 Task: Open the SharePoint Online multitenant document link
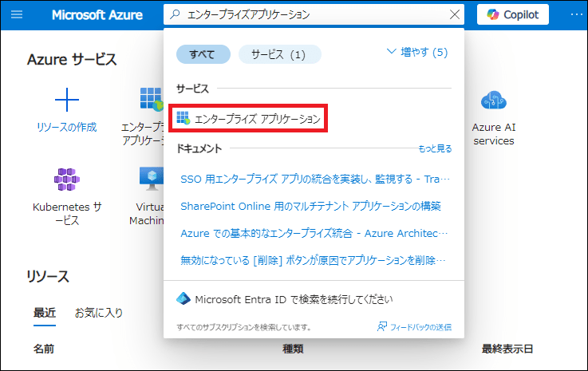[311, 206]
